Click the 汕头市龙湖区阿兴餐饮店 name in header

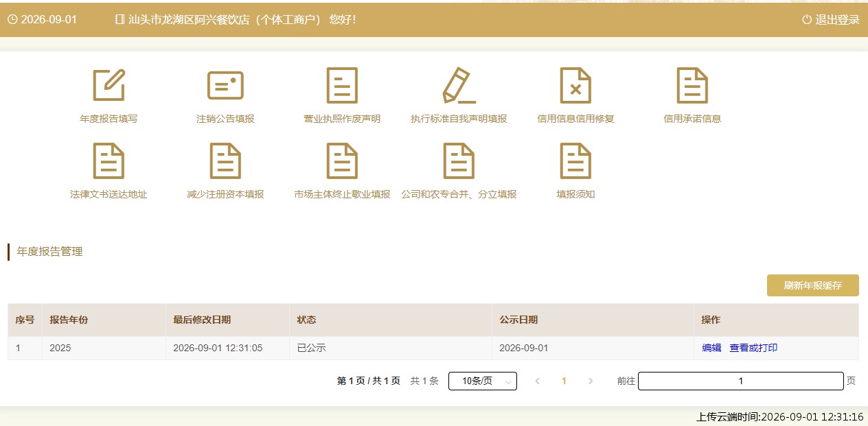[x=225, y=20]
